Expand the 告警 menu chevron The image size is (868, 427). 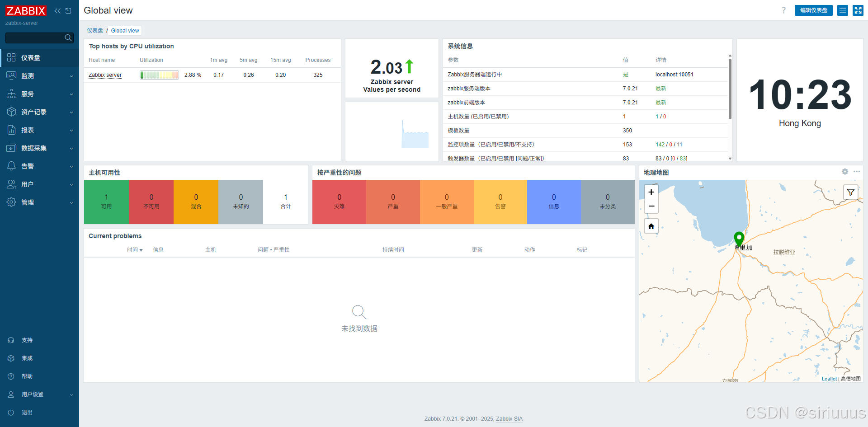[x=71, y=167]
